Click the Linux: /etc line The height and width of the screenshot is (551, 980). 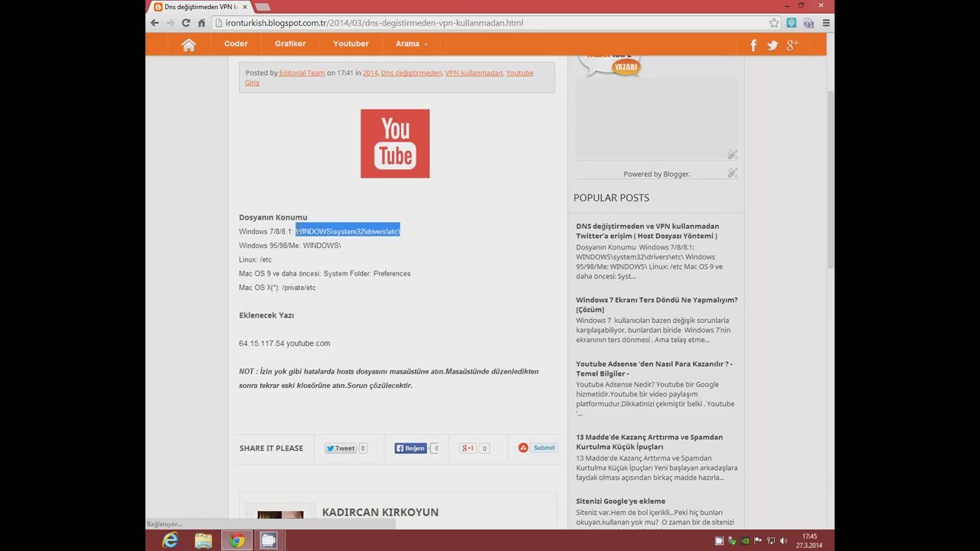255,260
